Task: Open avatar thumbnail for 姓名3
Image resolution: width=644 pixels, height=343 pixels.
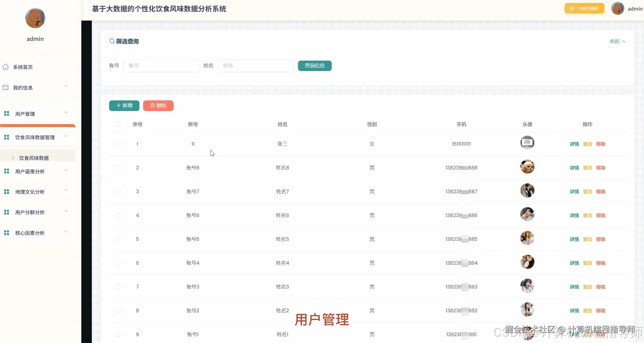Action: pyautogui.click(x=527, y=286)
